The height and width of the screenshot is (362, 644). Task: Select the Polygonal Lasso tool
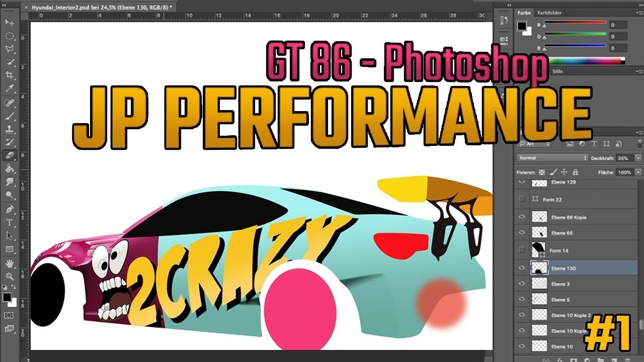(x=10, y=49)
